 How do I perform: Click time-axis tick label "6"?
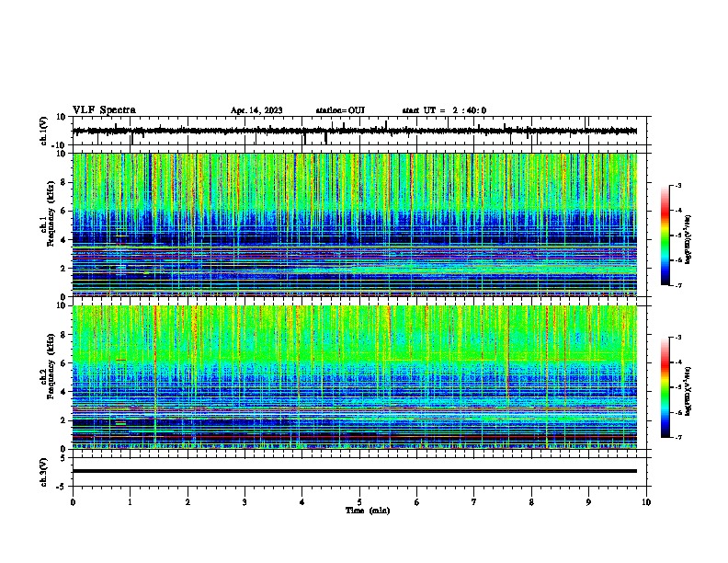click(417, 502)
